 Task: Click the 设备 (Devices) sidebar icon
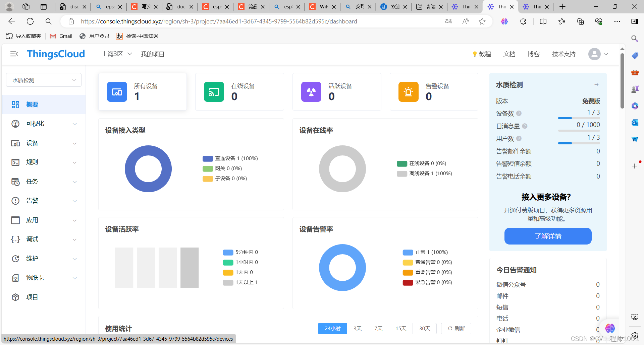[15, 143]
